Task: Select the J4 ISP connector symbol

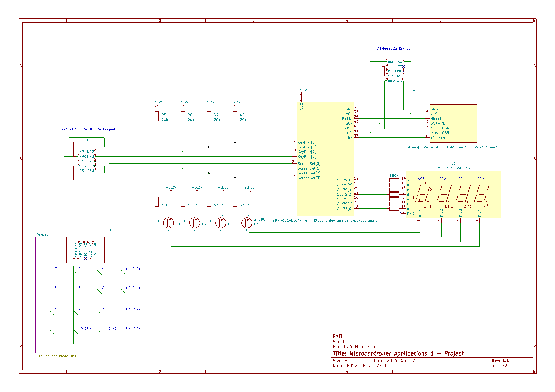Action: click(395, 71)
